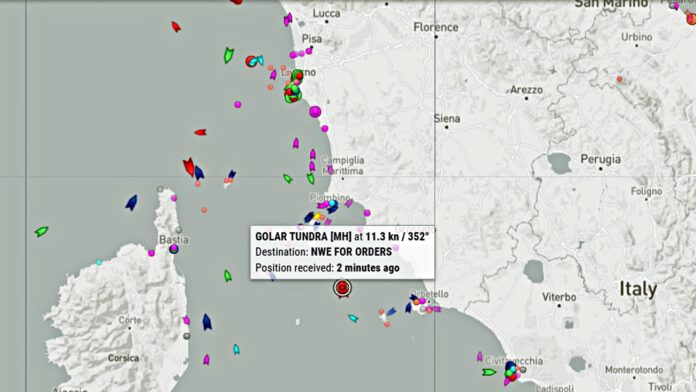Viewport: 696px width, 392px height.
Task: Click the green ship icon south of Bastia
Action: pyautogui.click(x=228, y=276)
